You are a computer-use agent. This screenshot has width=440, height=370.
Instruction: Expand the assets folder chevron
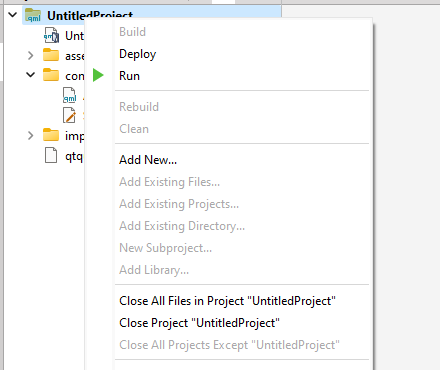click(x=31, y=55)
